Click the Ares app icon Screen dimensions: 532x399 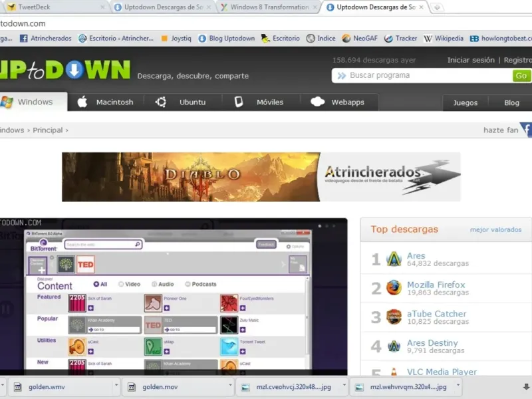coord(394,259)
